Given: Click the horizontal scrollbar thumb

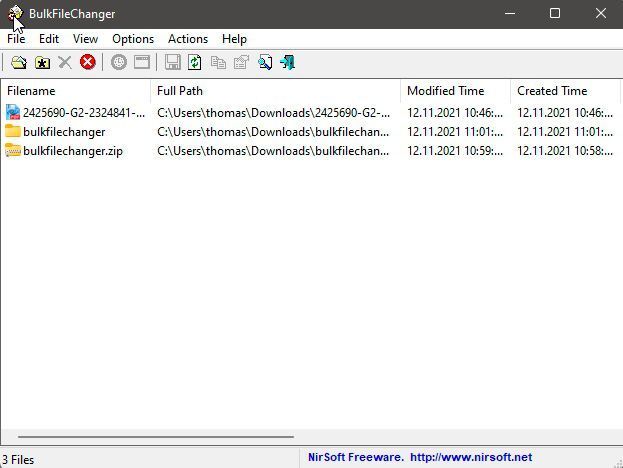Looking at the screenshot, I should point(156,437).
